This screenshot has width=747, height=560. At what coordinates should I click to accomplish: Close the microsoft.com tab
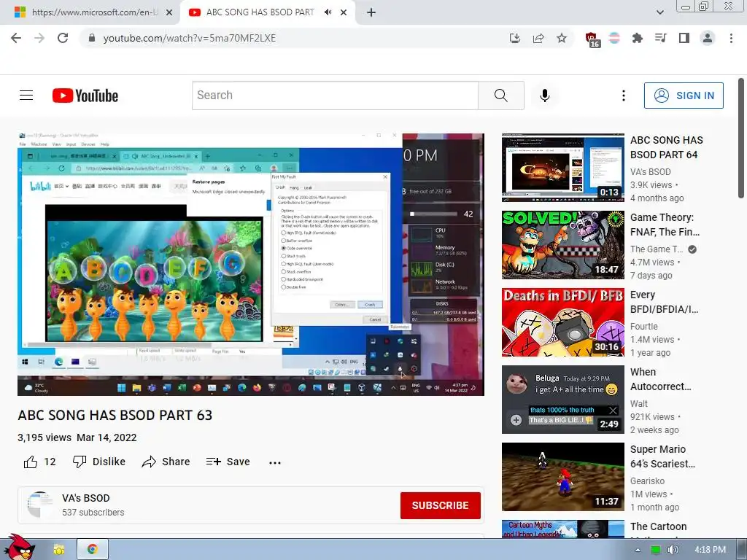tap(169, 12)
